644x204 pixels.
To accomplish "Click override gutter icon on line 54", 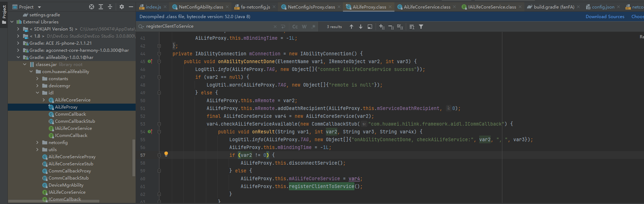I will tap(150, 132).
